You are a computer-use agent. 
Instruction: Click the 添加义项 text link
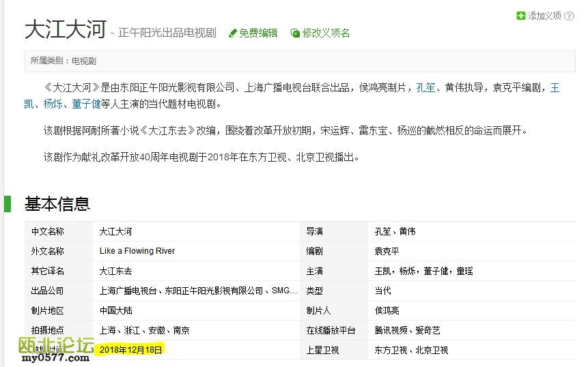coord(544,16)
